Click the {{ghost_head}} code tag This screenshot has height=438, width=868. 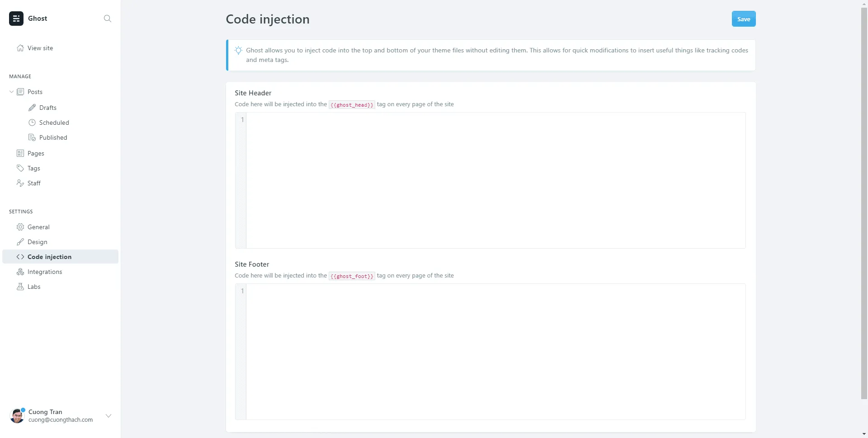[x=352, y=105]
